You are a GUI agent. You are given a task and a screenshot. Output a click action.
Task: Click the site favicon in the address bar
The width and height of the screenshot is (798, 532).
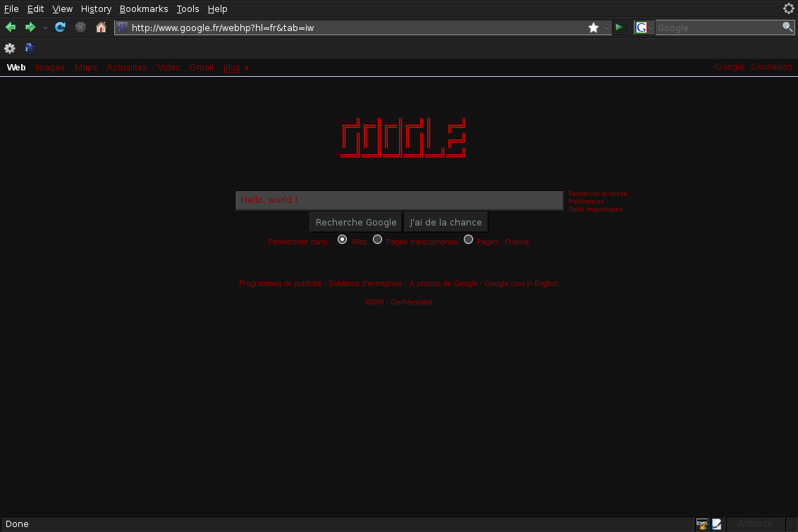(x=122, y=27)
